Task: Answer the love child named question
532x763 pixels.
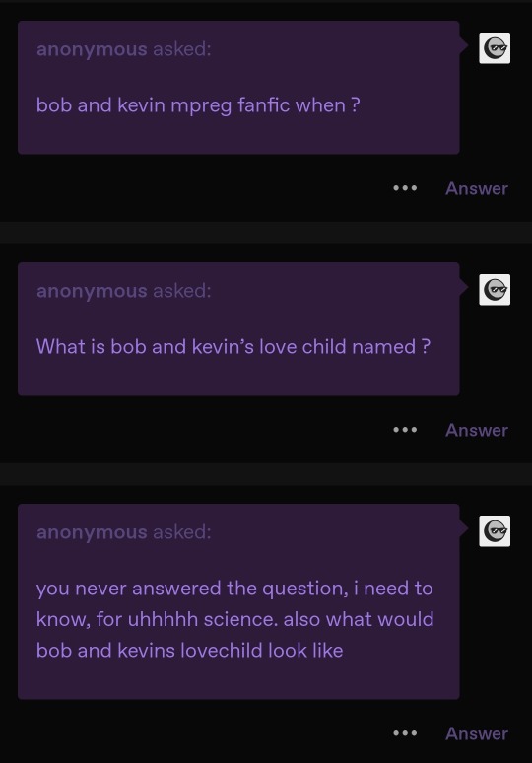Action: [477, 430]
